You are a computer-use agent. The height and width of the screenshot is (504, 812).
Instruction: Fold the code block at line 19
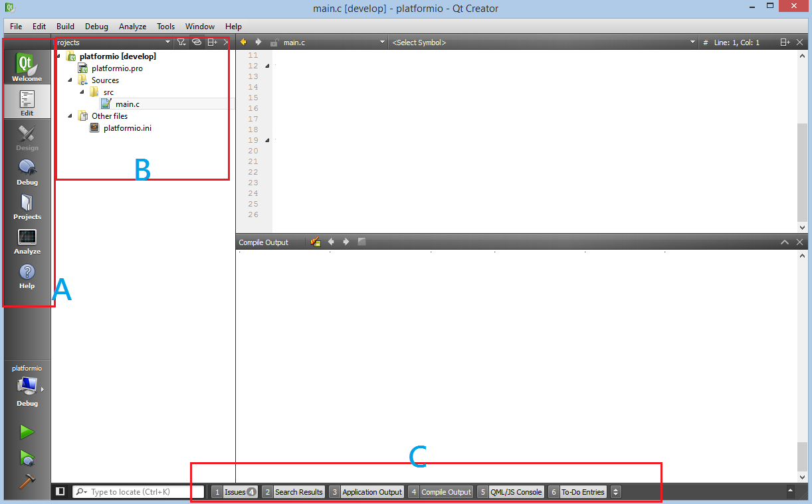(x=267, y=140)
